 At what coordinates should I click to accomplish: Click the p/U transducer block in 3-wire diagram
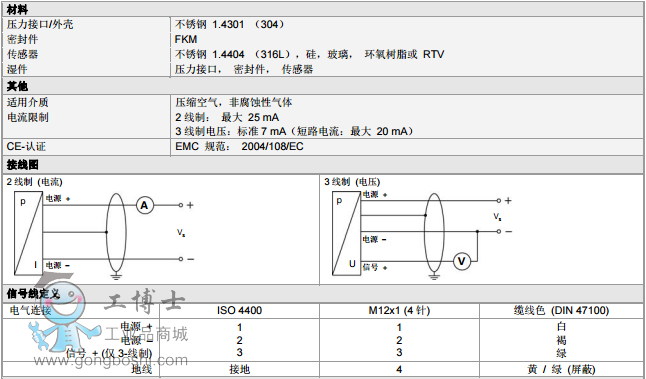pyautogui.click(x=346, y=233)
